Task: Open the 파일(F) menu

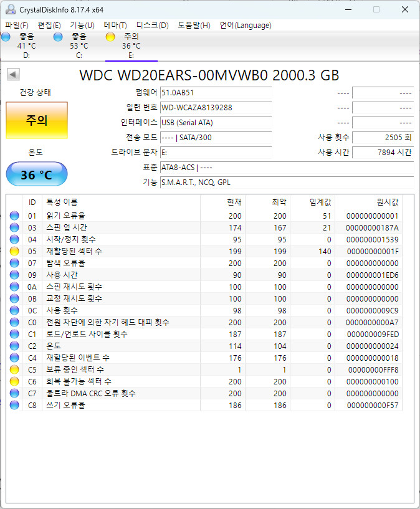Action: [17, 25]
